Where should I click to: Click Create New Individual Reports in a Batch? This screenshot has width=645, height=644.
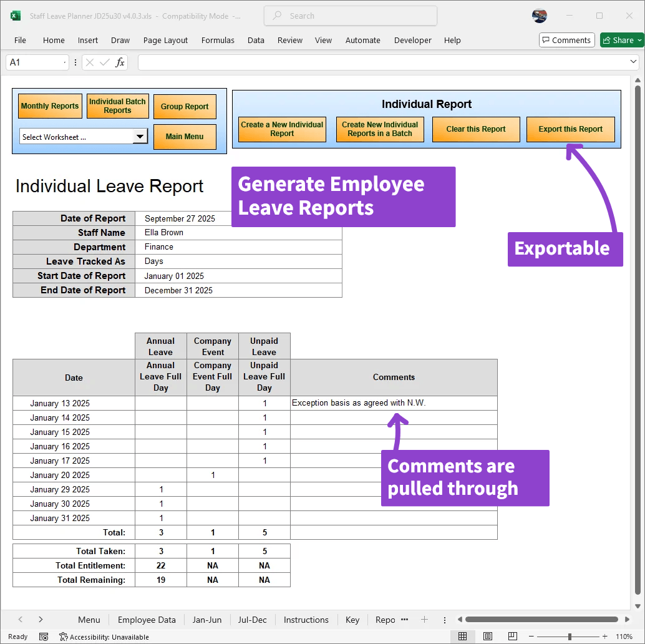379,129
